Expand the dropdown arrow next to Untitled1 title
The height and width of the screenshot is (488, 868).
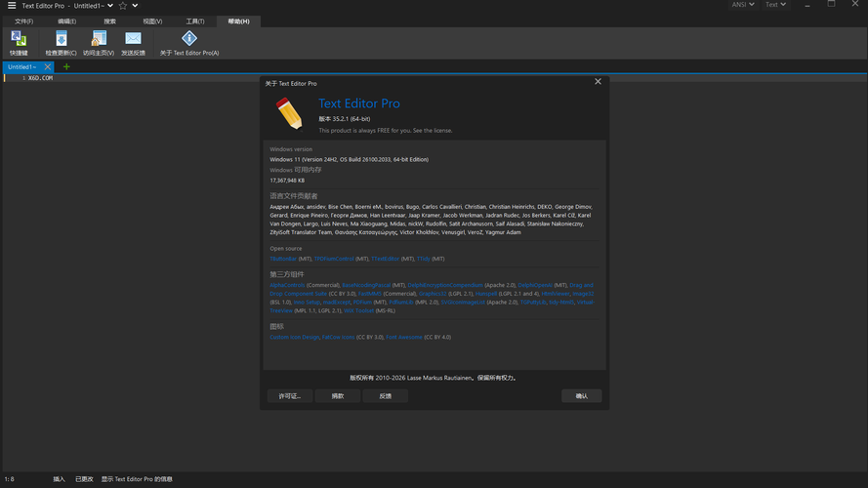[109, 5]
